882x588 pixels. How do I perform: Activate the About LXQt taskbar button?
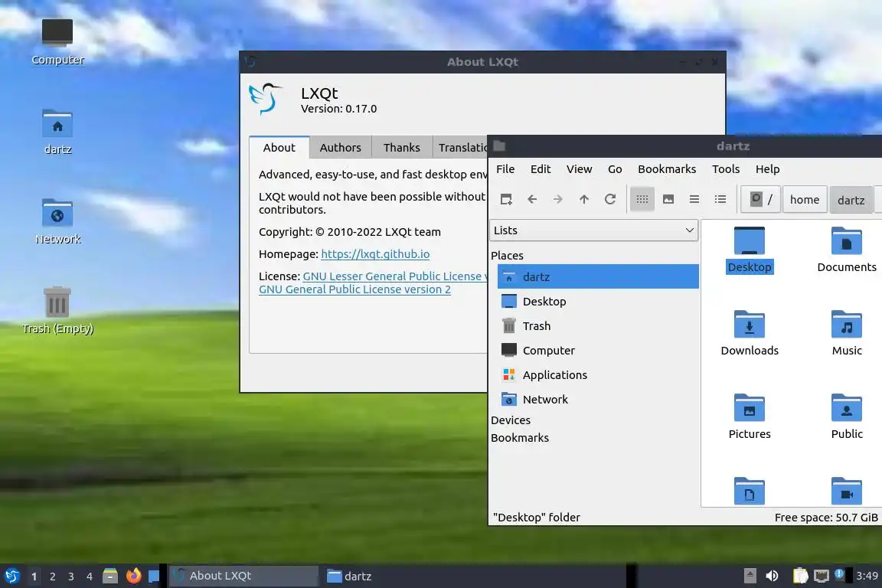point(244,576)
